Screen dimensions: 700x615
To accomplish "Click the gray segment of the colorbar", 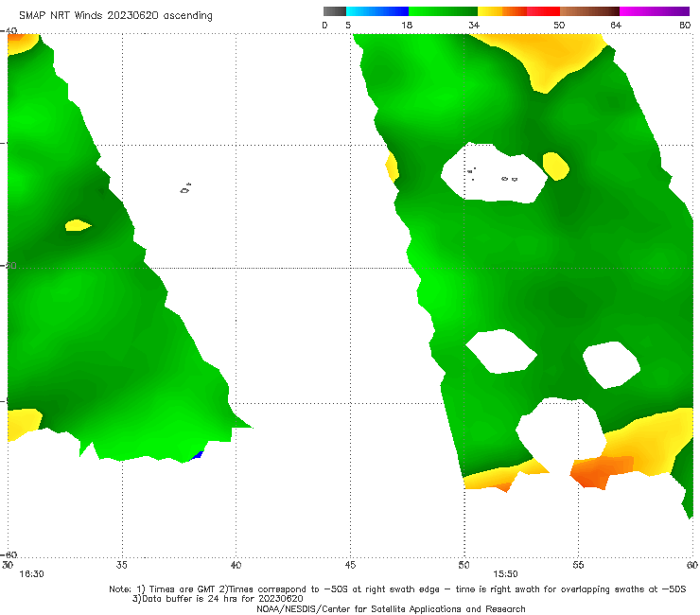I will click(x=335, y=11).
